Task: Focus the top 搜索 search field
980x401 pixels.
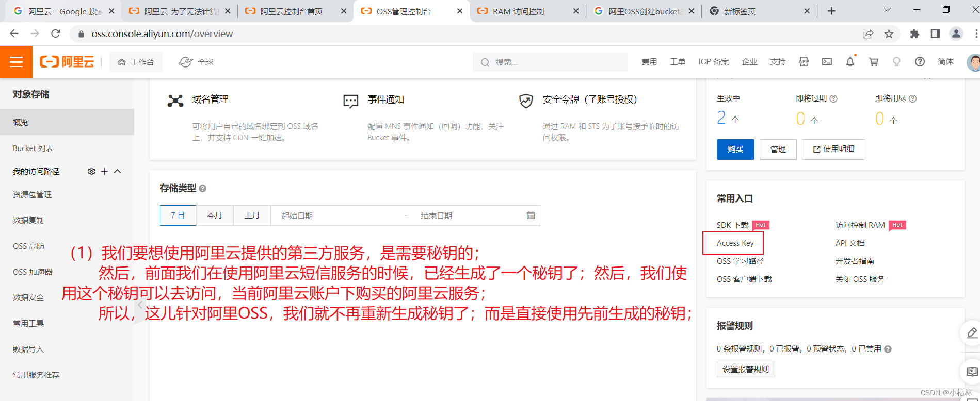Action: tap(550, 62)
